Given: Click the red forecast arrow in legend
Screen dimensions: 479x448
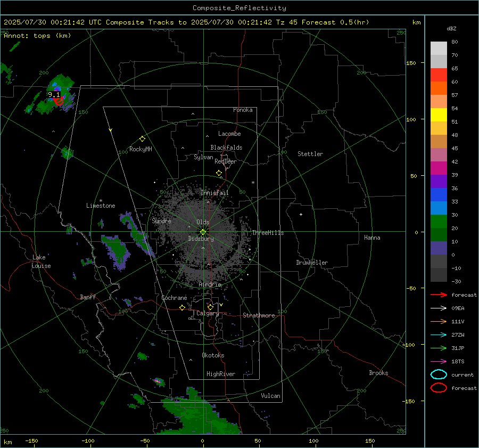Looking at the screenshot, I should tap(439, 295).
